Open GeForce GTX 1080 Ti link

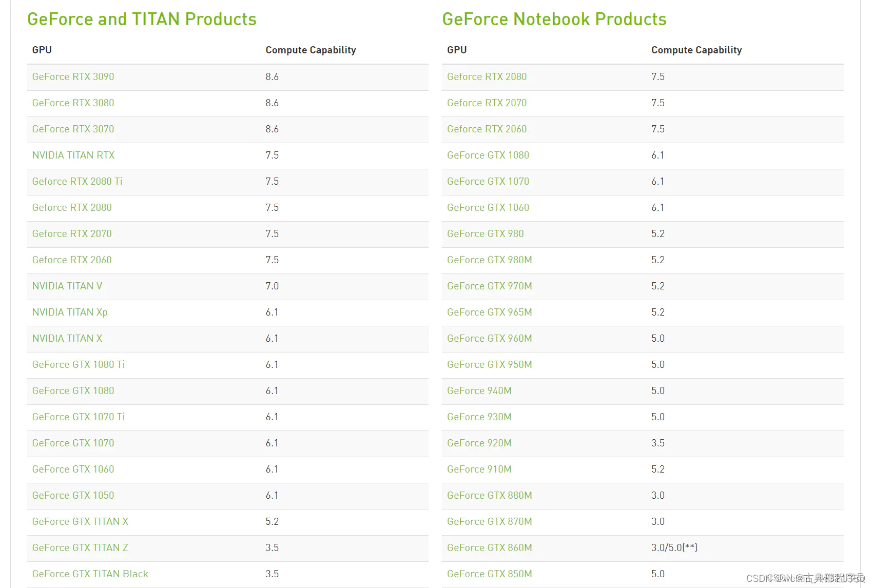pos(79,365)
